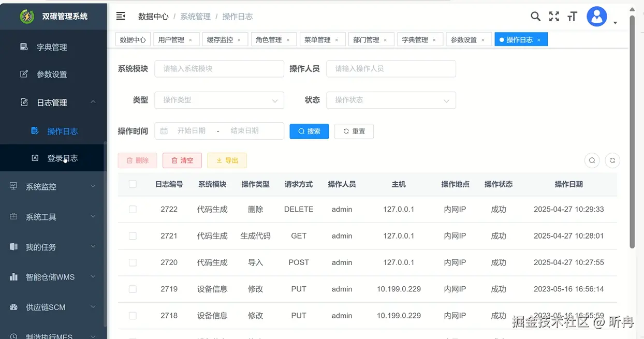Click 数据中心 in the breadcrumb

(x=153, y=17)
